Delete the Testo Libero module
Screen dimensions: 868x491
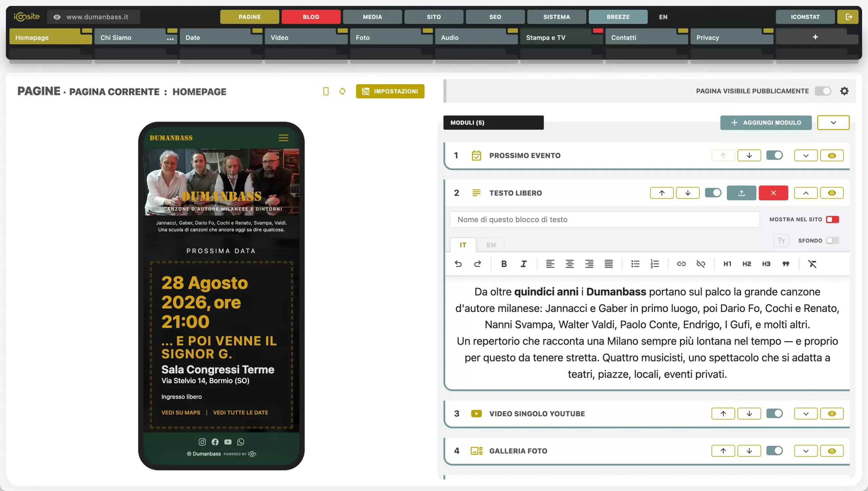pos(773,193)
